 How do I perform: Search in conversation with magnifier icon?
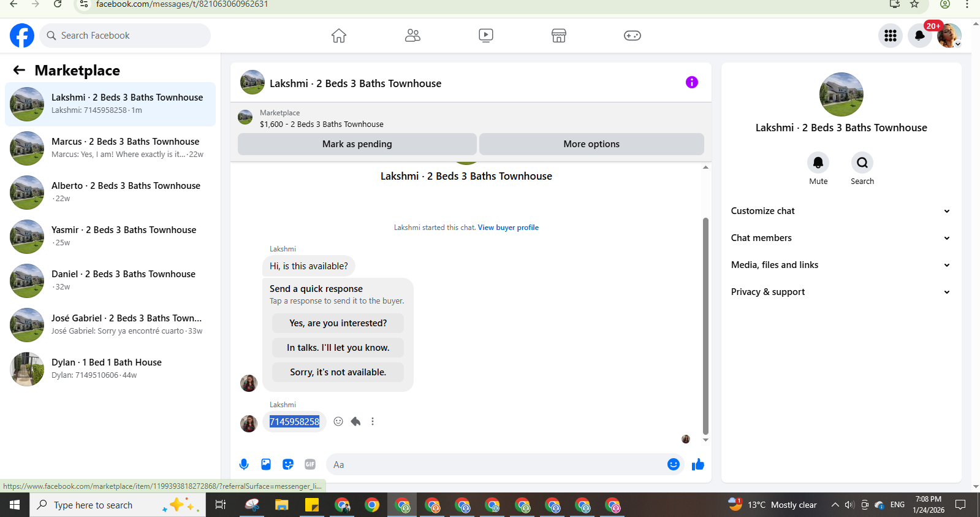pos(862,163)
